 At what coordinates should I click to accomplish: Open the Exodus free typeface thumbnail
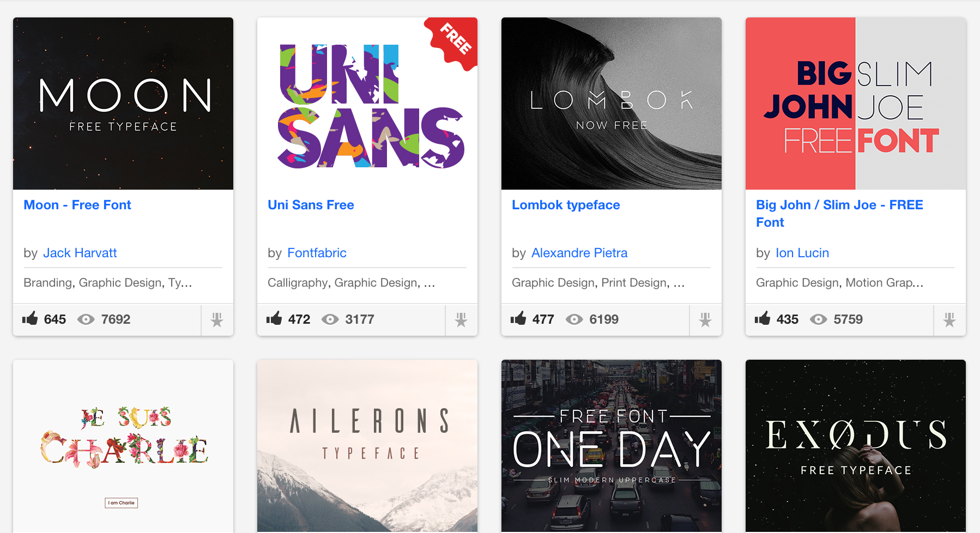[856, 446]
